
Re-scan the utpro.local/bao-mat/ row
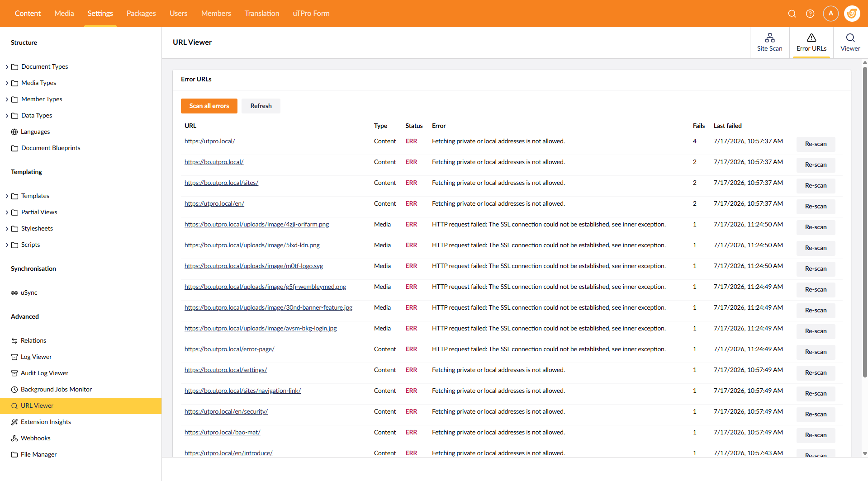coord(816,435)
